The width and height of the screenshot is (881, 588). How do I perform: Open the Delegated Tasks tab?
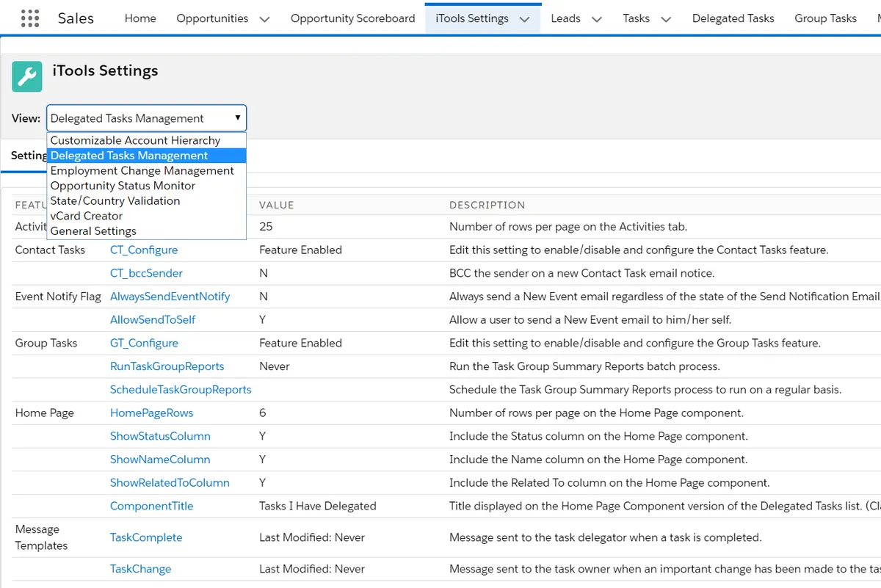733,18
